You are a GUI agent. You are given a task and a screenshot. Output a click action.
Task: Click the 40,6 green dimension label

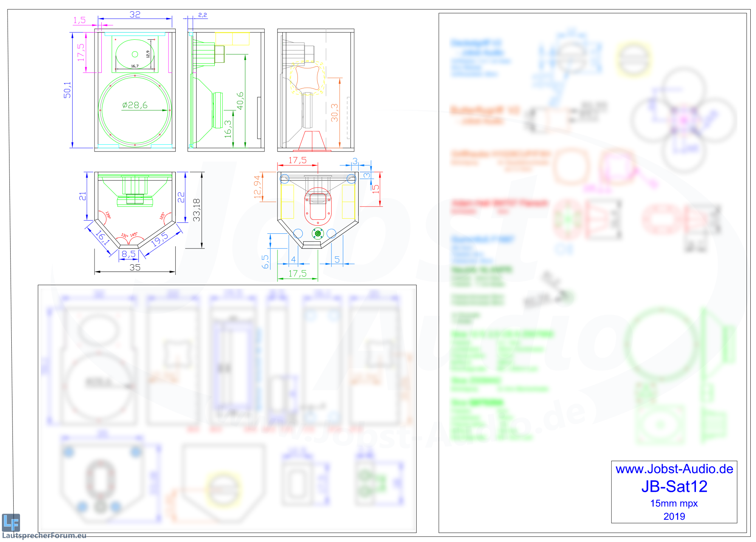click(x=240, y=101)
